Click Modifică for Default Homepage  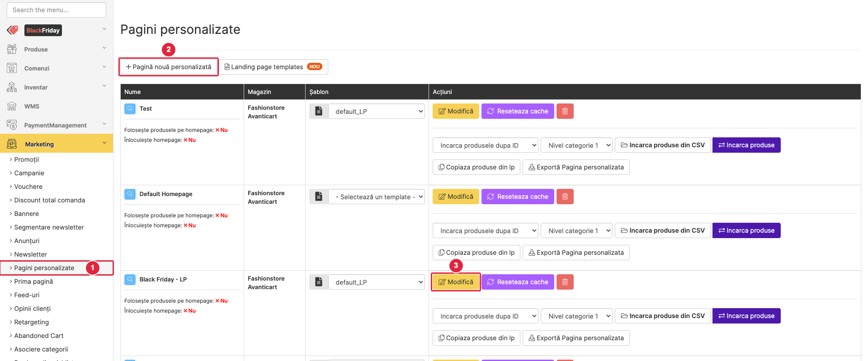click(456, 197)
